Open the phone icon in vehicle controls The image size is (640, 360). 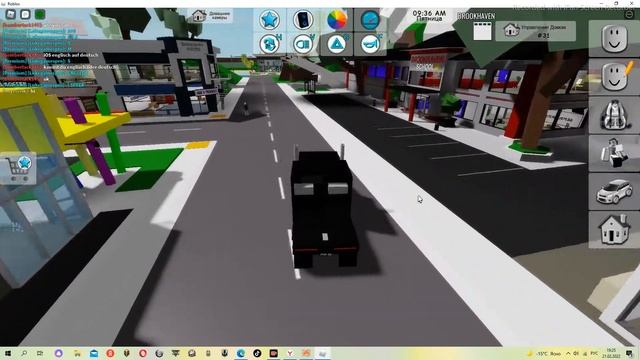pyautogui.click(x=303, y=20)
